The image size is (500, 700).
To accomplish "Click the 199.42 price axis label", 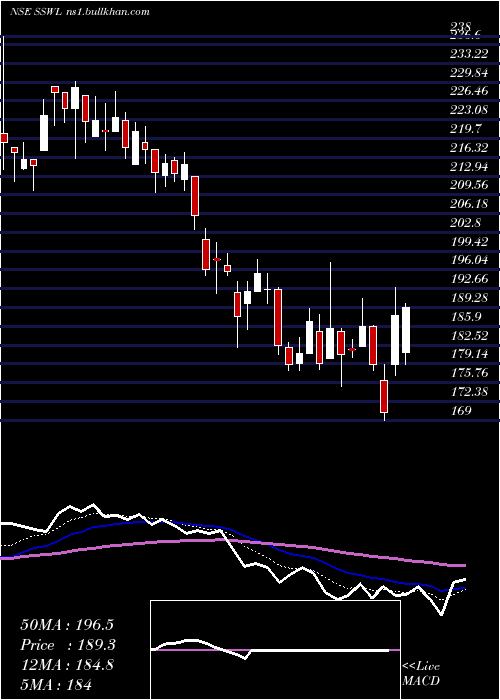I will [x=469, y=242].
